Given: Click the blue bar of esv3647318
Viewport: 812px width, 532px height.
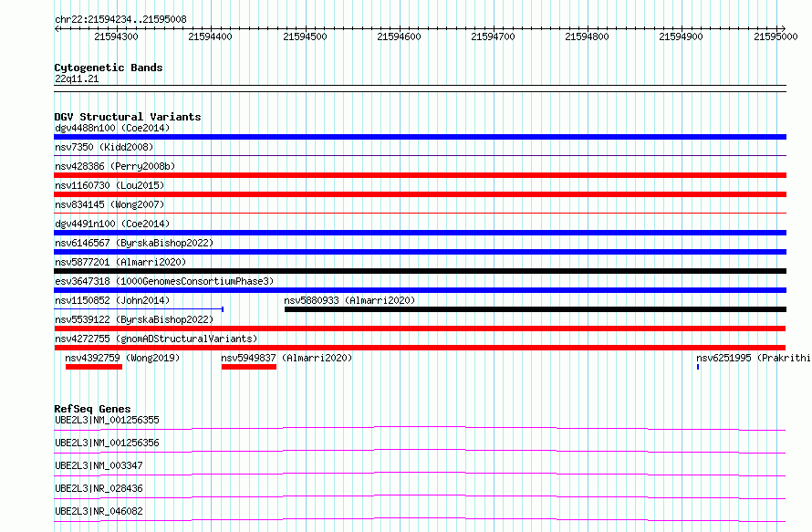Looking at the screenshot, I should click(x=420, y=290).
